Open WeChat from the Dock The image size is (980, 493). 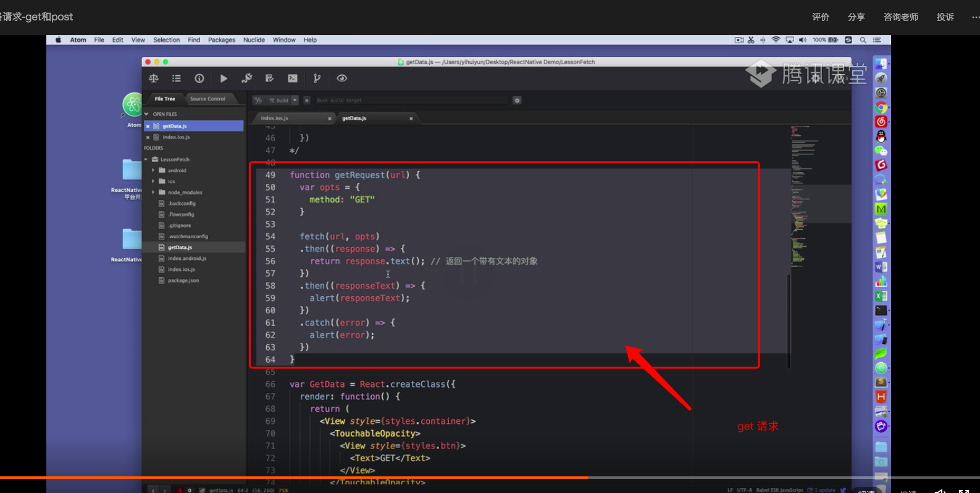tap(881, 151)
